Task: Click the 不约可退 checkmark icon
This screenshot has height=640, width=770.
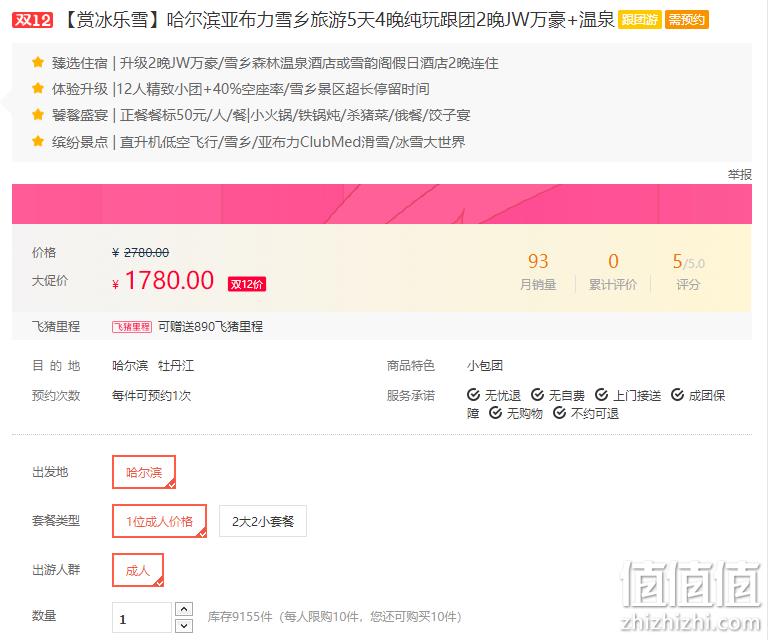Action: pos(560,413)
